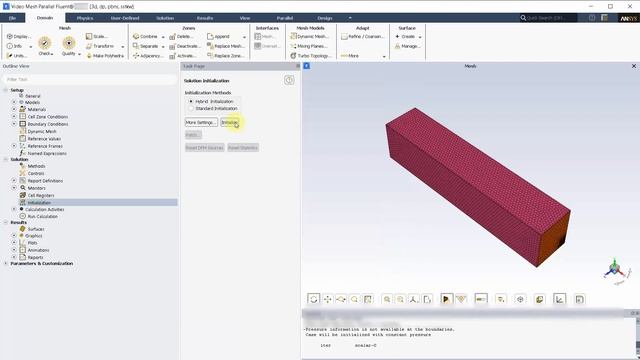Screen dimensions: 640x360
Task: Click the zoom out icon in the graphics toolbar
Action: pos(400,299)
